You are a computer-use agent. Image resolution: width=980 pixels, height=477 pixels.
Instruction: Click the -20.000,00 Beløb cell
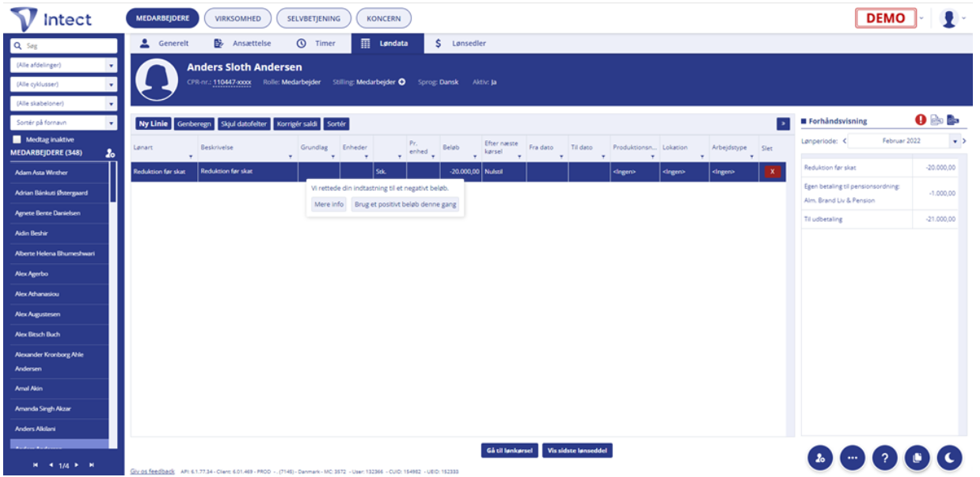461,171
